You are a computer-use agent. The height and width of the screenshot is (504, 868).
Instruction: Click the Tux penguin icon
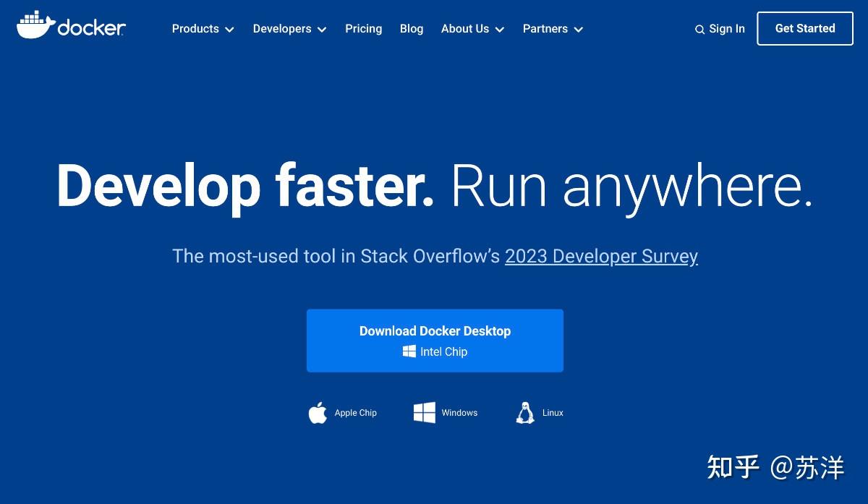(x=524, y=412)
